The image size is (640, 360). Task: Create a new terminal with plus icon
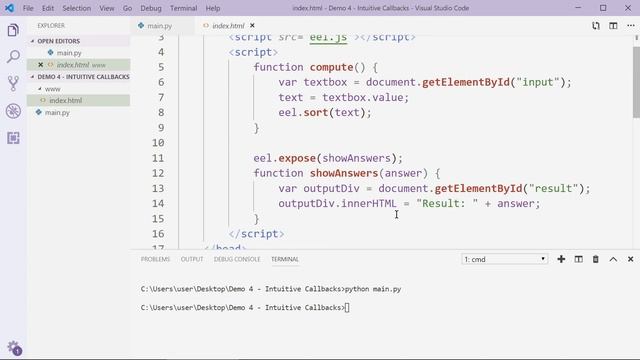click(x=561, y=259)
